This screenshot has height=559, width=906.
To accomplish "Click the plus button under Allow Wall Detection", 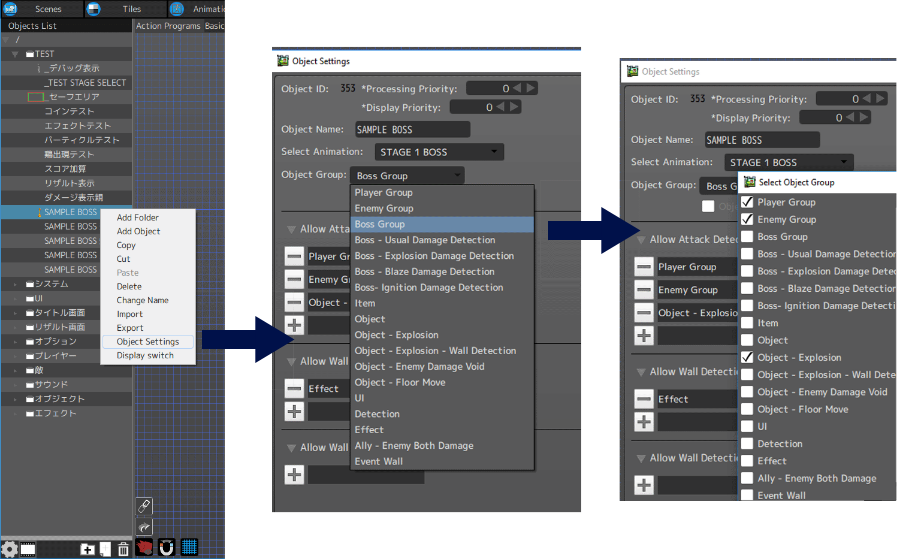I will 294,412.
